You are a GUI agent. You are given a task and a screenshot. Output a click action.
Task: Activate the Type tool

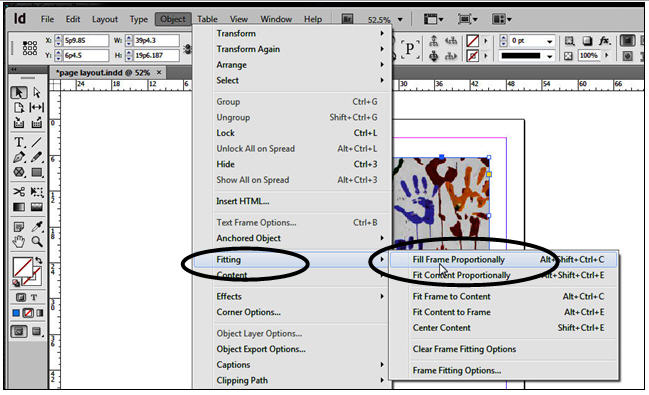click(x=19, y=142)
